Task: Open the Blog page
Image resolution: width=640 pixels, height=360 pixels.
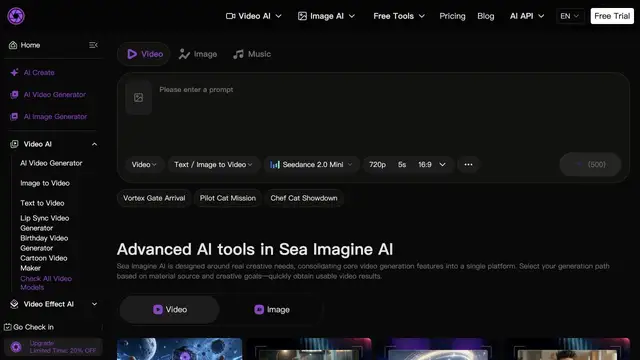Action: pos(486,16)
